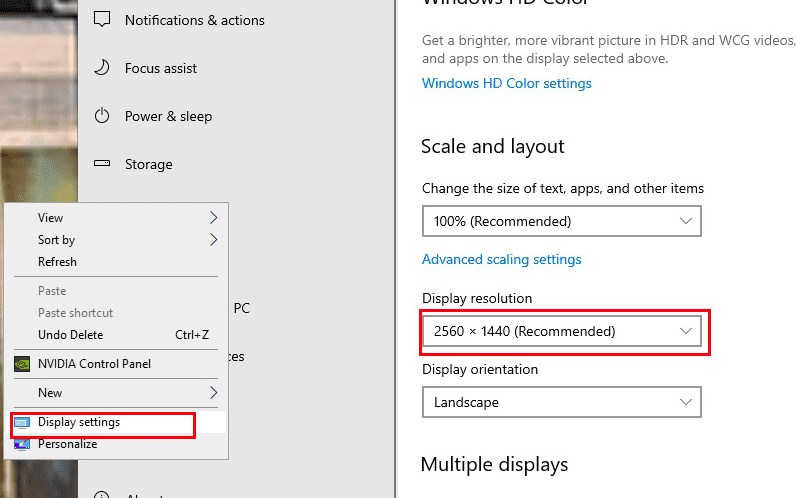Image resolution: width=796 pixels, height=498 pixels.
Task: Select Undo Delete in context menu
Action: click(x=70, y=335)
